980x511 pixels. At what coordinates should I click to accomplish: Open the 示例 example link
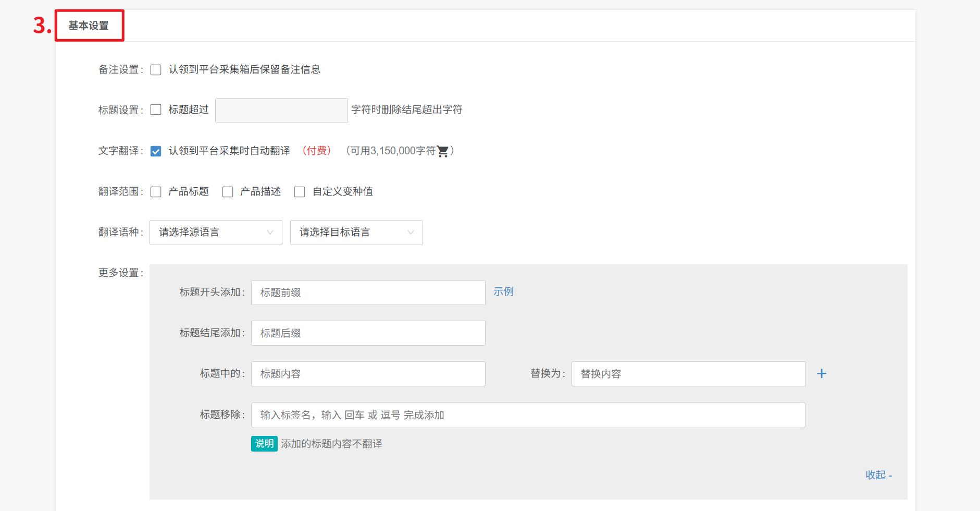click(503, 291)
